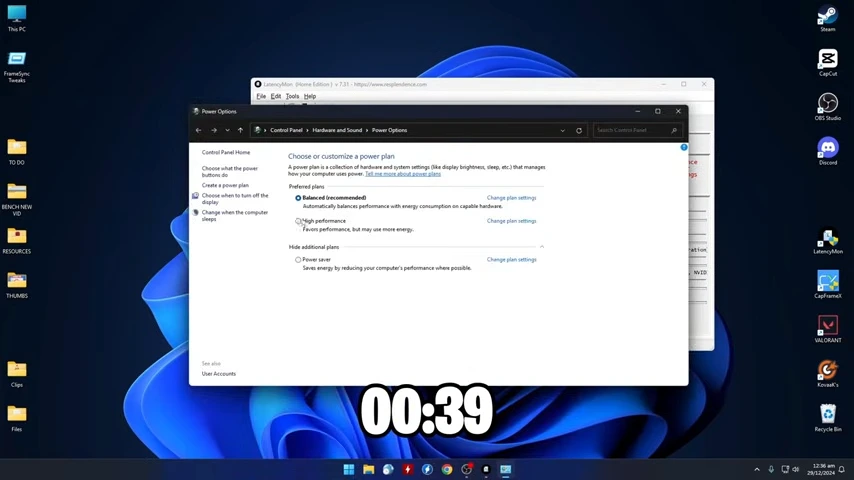Open Tools menu in LatencyMon
This screenshot has width=854, height=480.
[x=292, y=96]
